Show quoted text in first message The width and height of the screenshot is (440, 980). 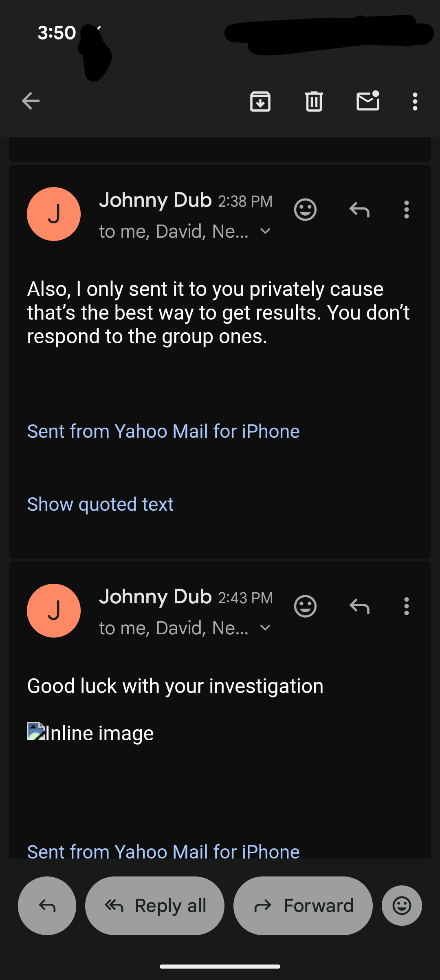click(100, 504)
